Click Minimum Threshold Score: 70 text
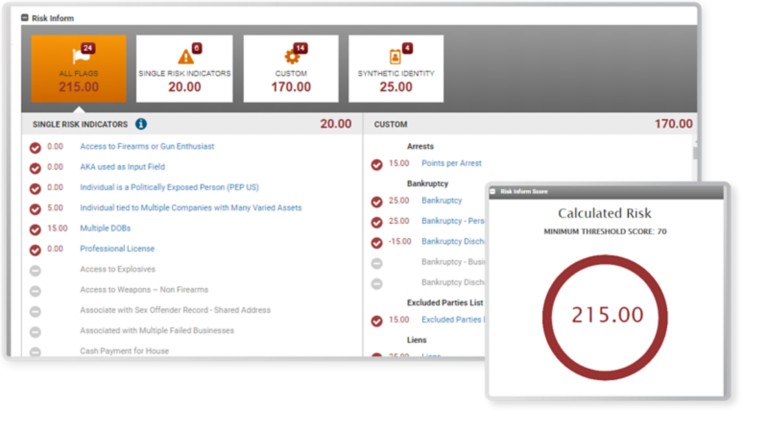 point(605,231)
